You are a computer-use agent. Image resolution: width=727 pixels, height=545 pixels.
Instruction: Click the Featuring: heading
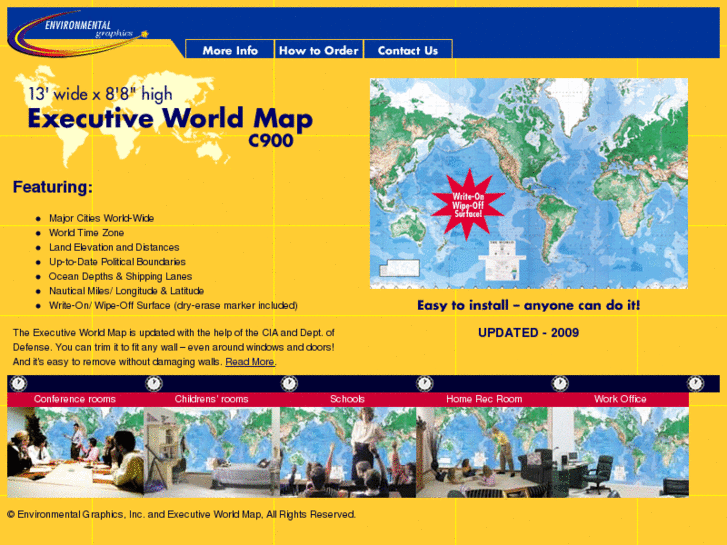coord(53,187)
